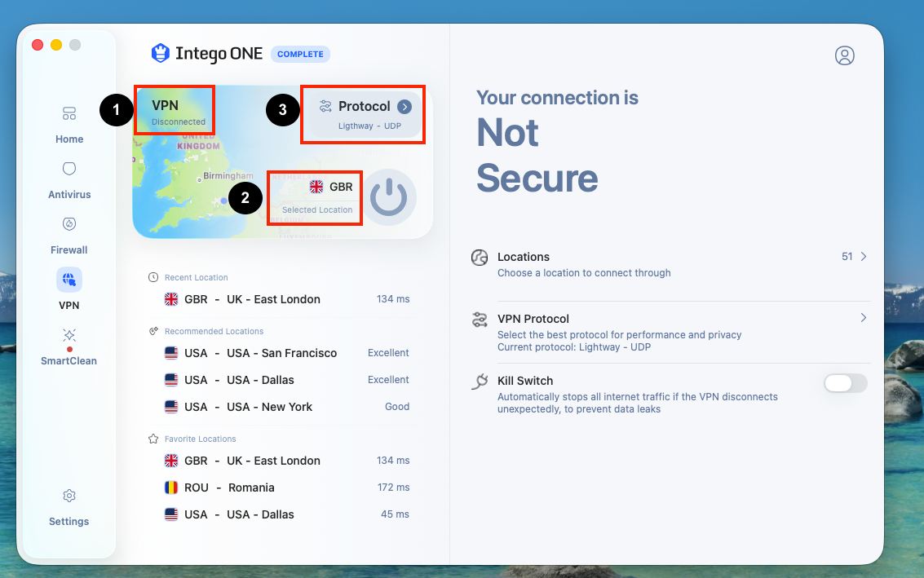The width and height of the screenshot is (924, 578).
Task: Choose USA - New York location
Action: click(286, 407)
